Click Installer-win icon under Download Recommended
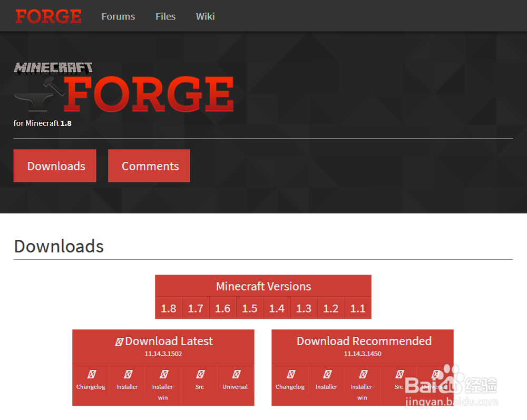Screen dimensions: 527x420 click(x=363, y=374)
